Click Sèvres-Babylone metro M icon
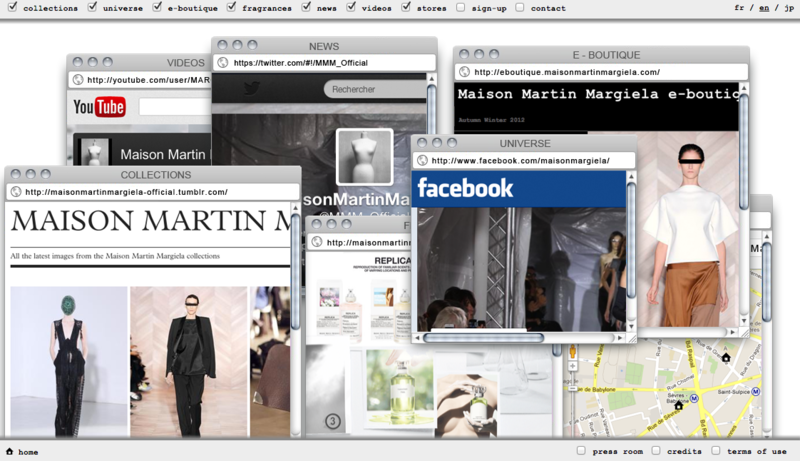 click(694, 398)
